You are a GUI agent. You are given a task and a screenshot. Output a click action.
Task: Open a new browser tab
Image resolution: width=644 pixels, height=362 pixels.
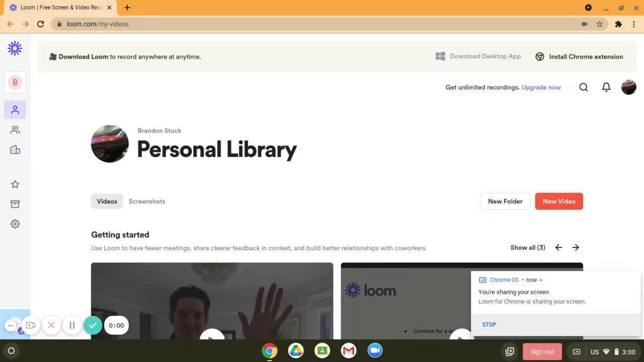[127, 8]
